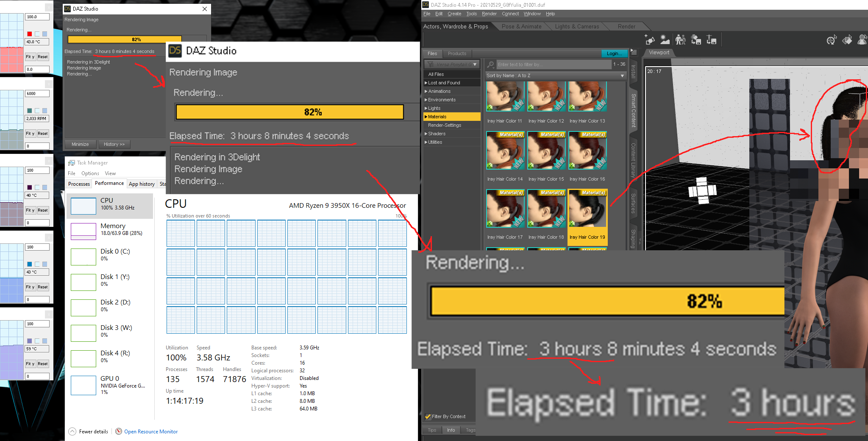Open Resource Monitor link

tap(151, 432)
